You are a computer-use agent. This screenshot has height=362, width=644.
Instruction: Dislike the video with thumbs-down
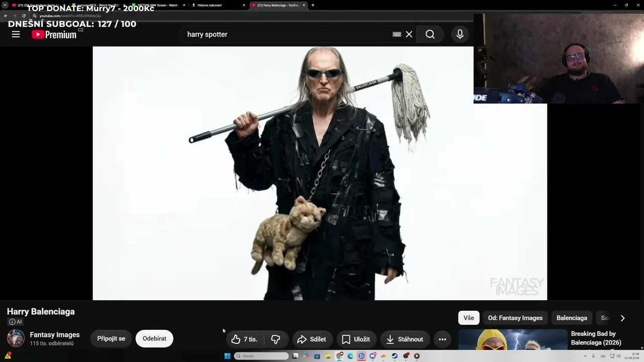(275, 339)
